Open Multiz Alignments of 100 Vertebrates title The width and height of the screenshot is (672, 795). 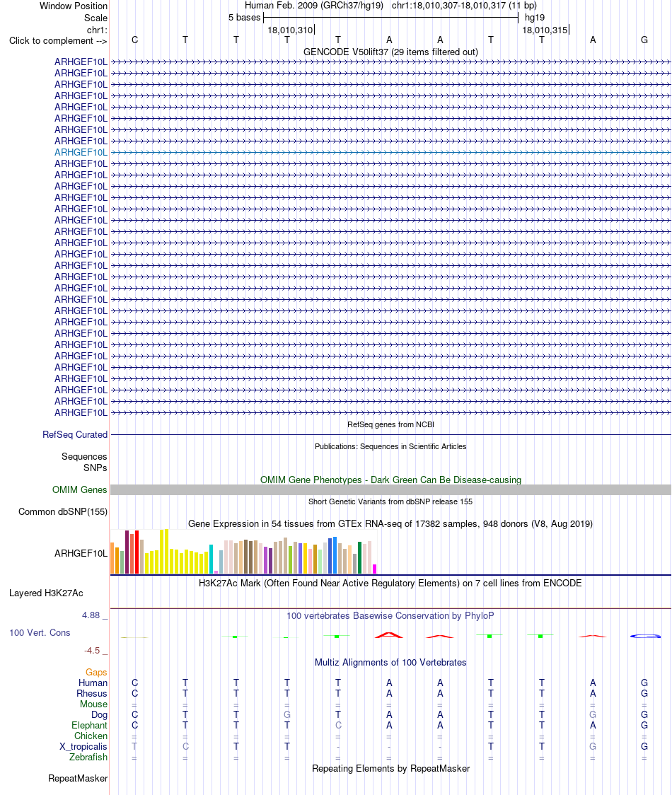390,662
